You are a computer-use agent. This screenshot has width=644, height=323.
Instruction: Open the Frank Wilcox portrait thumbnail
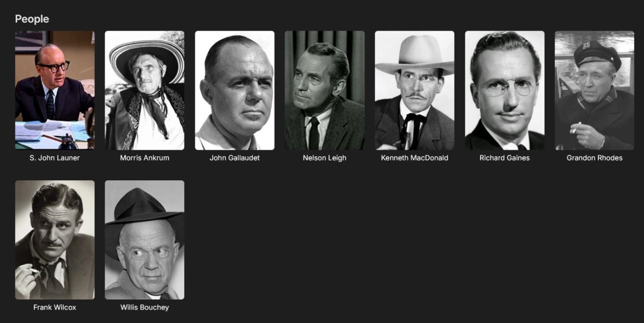[x=55, y=240]
